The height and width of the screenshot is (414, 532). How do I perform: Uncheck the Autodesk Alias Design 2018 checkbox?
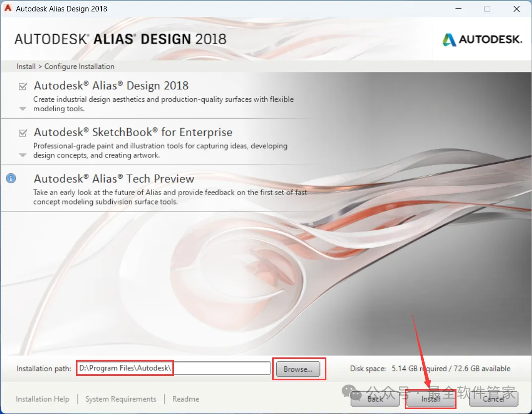23,86
